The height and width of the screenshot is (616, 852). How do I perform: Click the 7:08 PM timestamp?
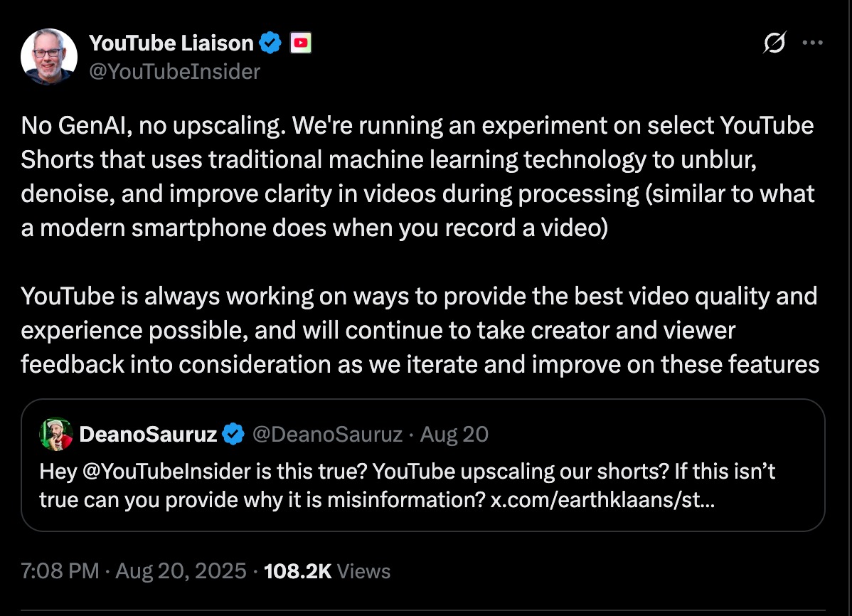point(60,570)
